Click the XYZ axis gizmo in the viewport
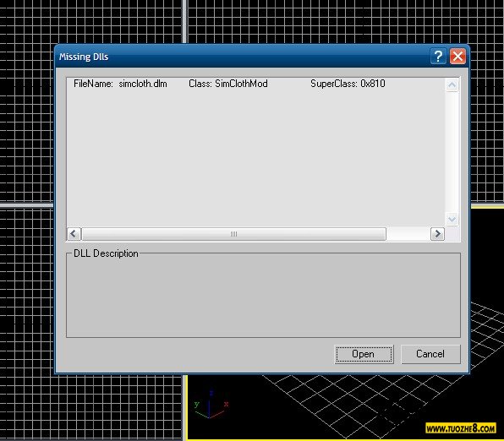Image resolution: width=504 pixels, height=441 pixels. coord(211,405)
